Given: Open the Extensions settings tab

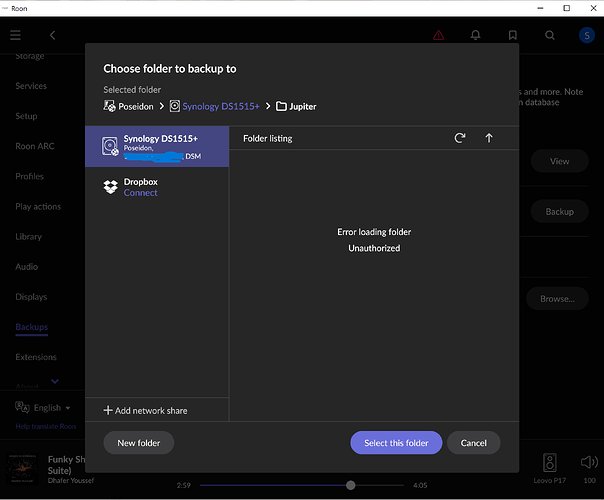Looking at the screenshot, I should point(36,357).
